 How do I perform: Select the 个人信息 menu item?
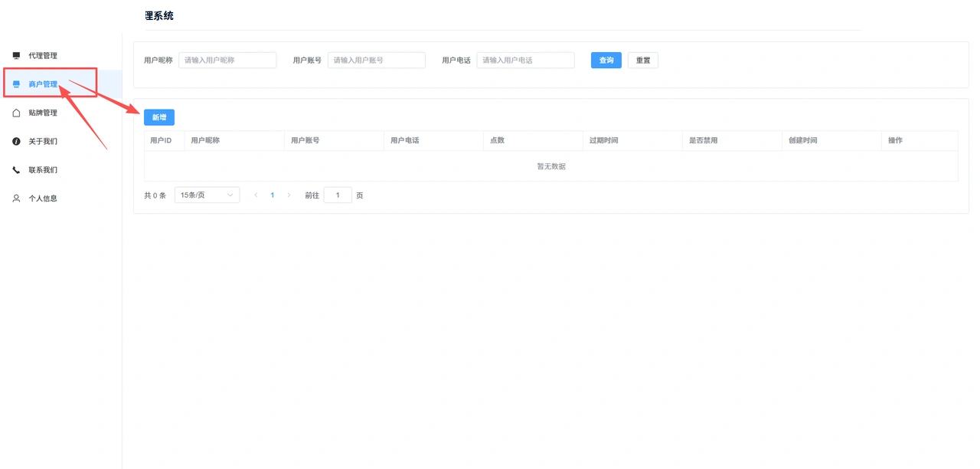61,198
